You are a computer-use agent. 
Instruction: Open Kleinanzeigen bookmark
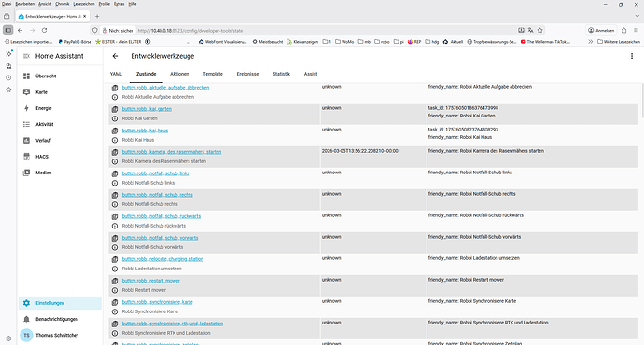click(302, 42)
